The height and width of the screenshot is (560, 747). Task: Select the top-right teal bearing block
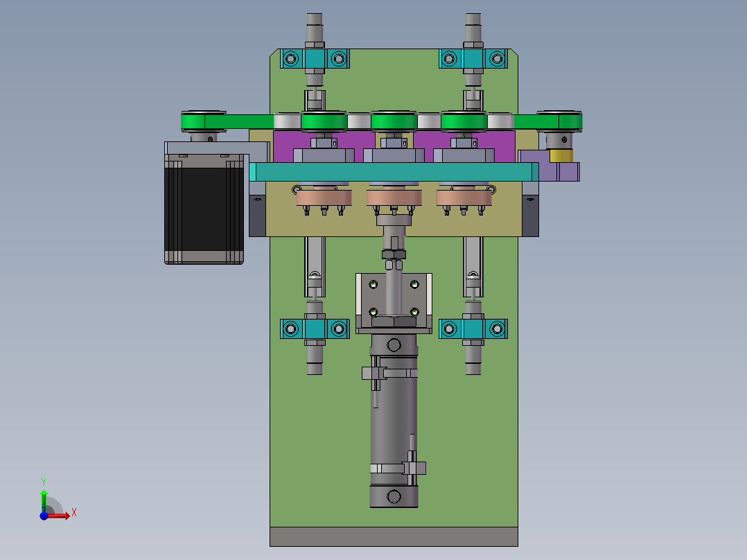tap(473, 59)
